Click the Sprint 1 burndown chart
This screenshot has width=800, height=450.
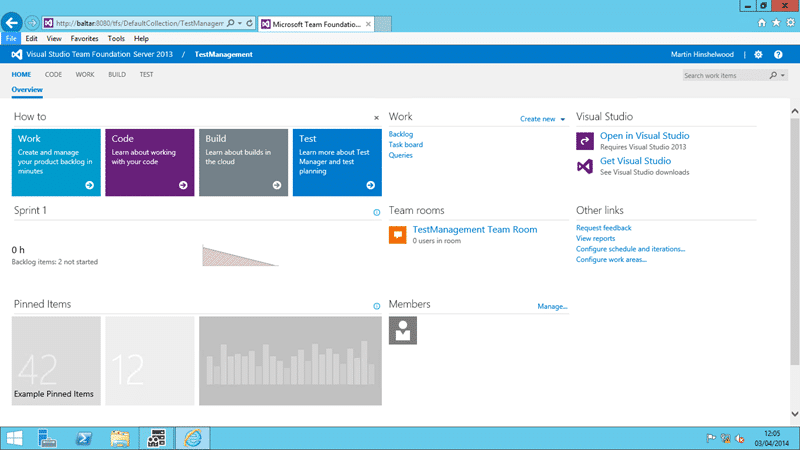pos(240,256)
